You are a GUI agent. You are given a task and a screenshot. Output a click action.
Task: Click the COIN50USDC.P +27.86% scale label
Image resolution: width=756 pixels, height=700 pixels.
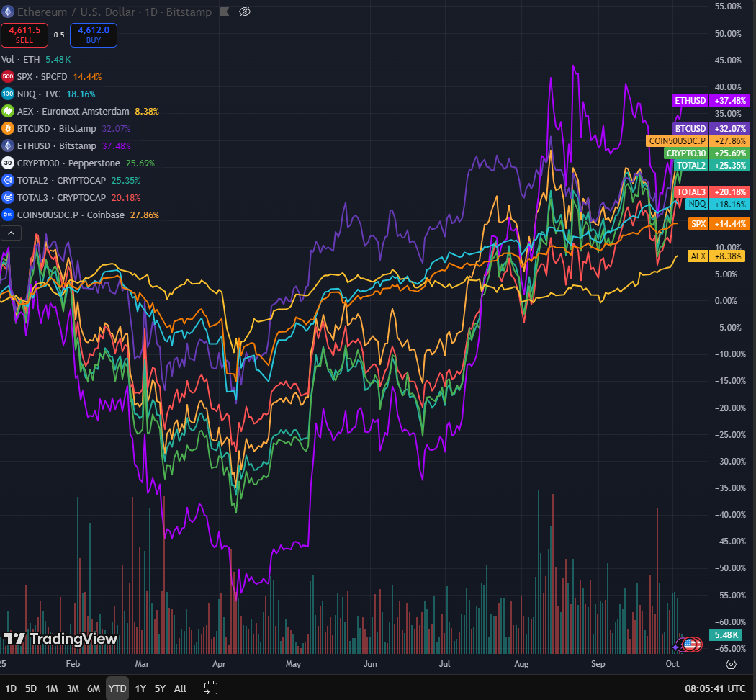click(698, 140)
